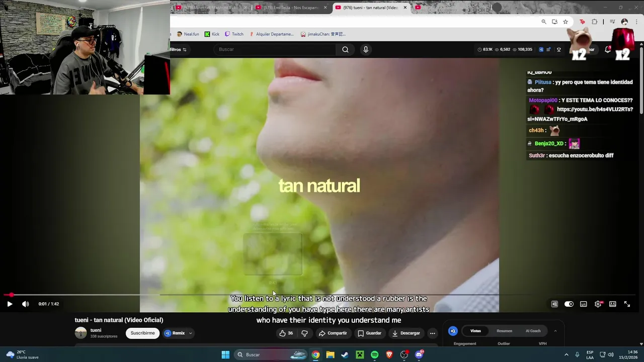
Task: Open Chrome from the taskbar
Action: [x=315, y=355]
